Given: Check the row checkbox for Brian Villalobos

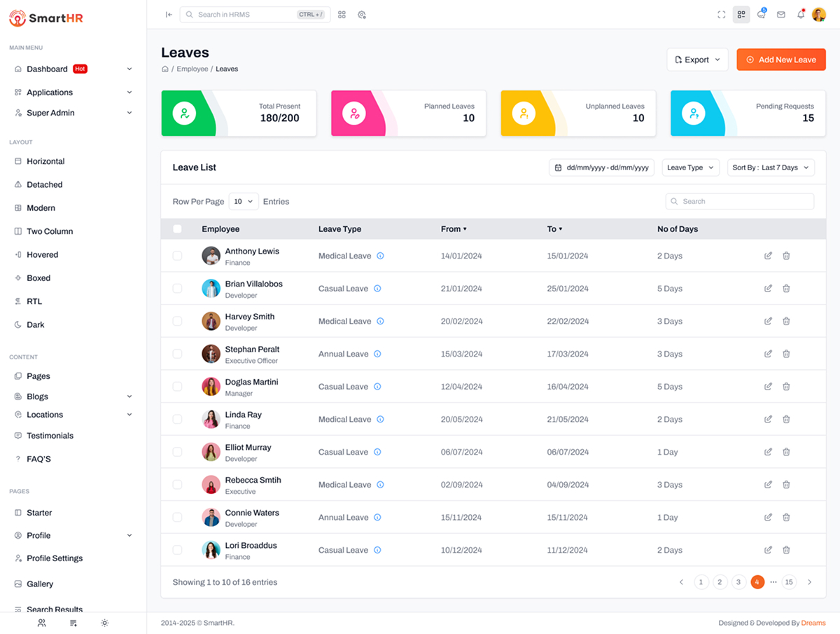Looking at the screenshot, I should pyautogui.click(x=177, y=288).
